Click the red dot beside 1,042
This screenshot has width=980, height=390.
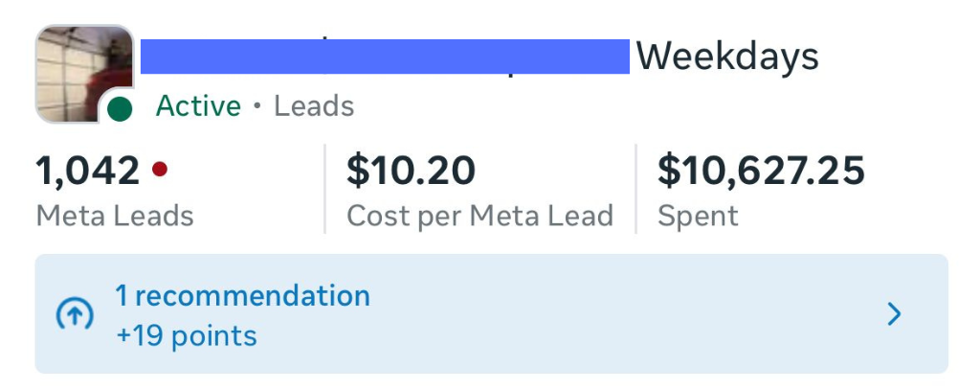(x=160, y=170)
